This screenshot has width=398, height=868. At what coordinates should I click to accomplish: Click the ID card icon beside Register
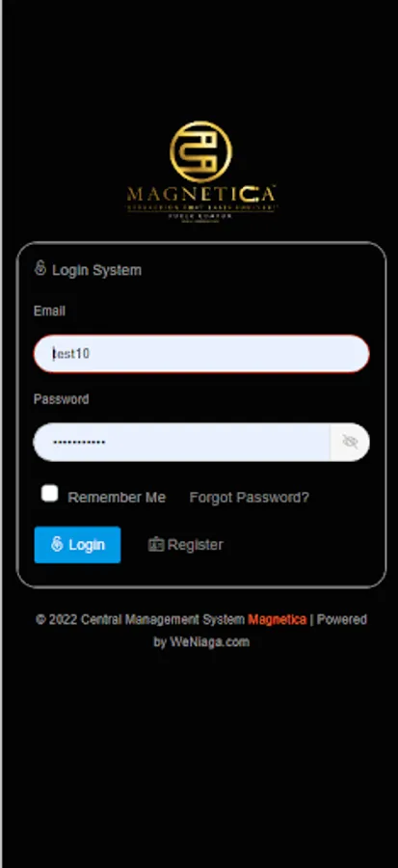pyautogui.click(x=156, y=545)
